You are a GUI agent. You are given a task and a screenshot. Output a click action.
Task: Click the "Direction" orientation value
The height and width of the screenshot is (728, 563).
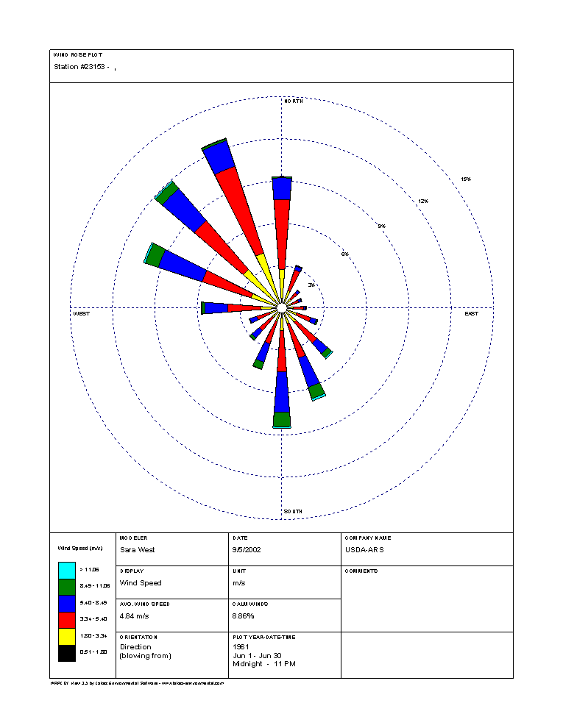pos(135,647)
